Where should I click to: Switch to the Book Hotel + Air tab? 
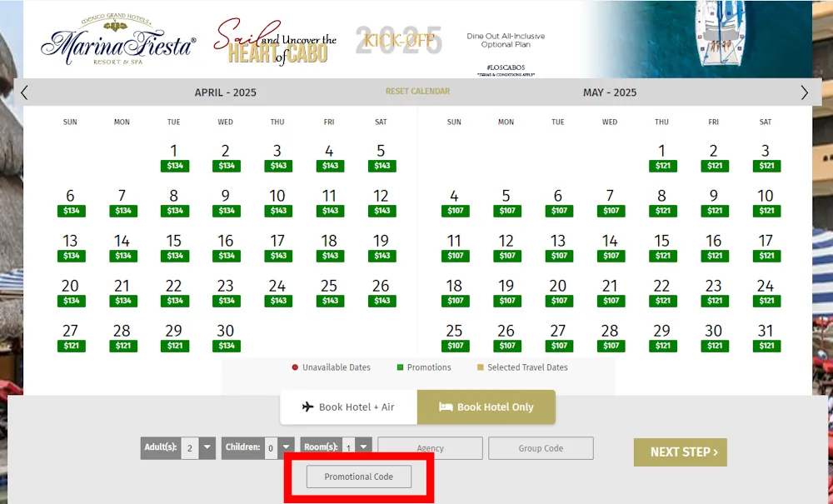pos(348,407)
